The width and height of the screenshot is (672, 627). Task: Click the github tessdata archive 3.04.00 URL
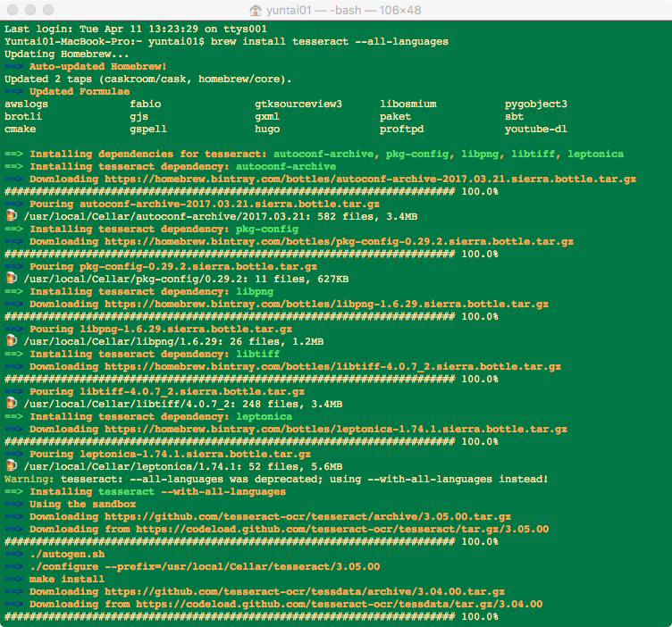[305, 592]
